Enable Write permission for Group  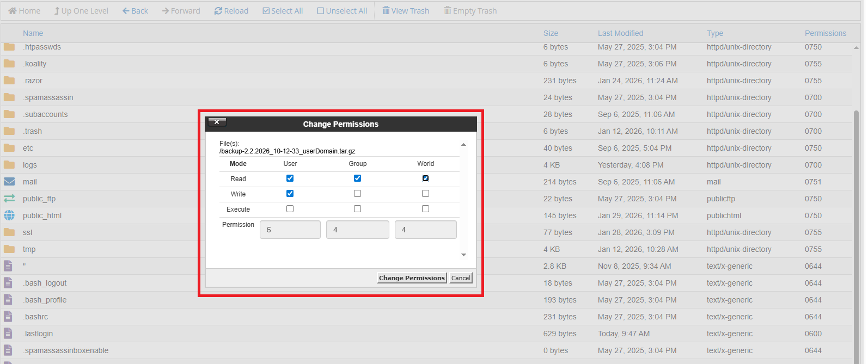click(x=357, y=194)
